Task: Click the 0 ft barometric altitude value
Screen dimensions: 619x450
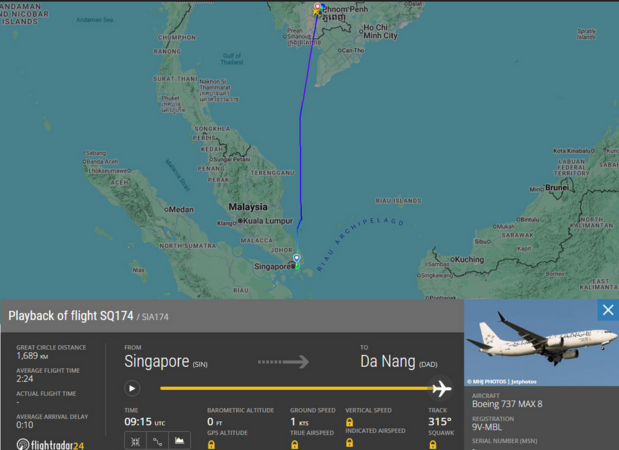Action: point(215,422)
